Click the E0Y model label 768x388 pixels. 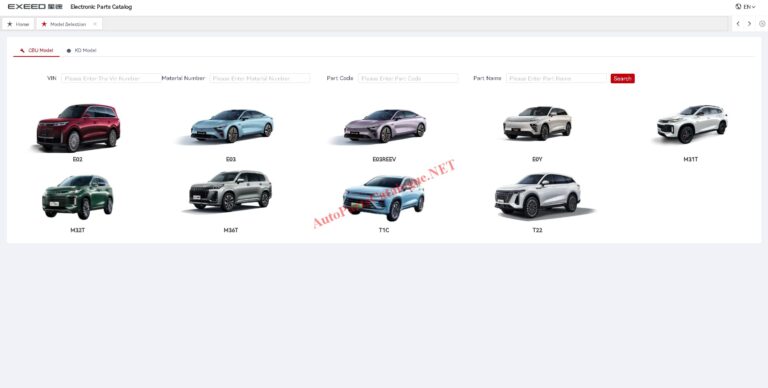tap(537, 159)
